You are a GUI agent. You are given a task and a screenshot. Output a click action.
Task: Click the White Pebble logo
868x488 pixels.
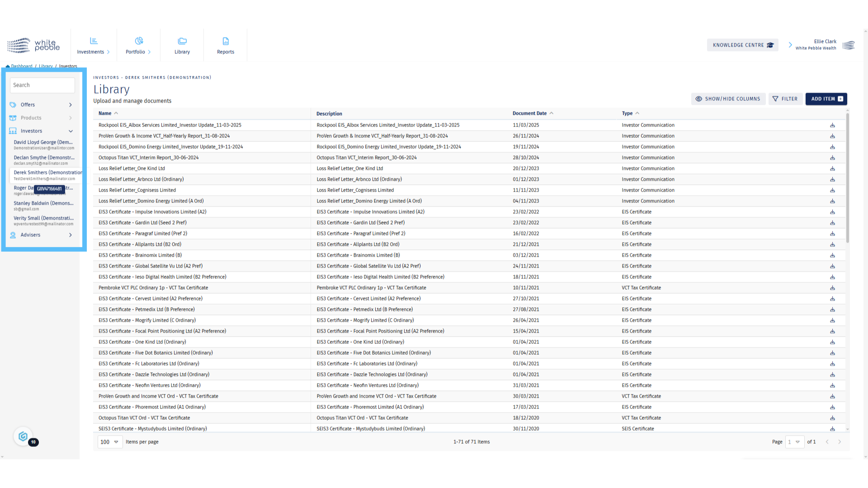(x=33, y=45)
